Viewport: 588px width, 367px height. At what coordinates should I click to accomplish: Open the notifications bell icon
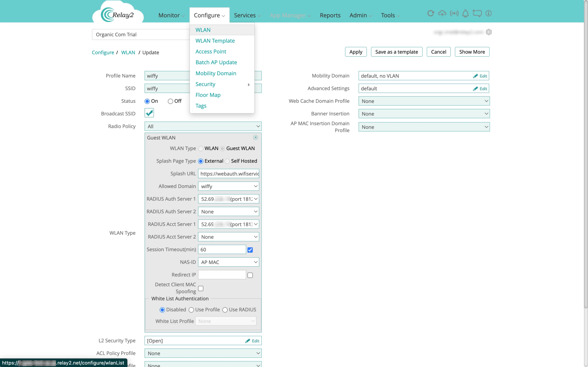pyautogui.click(x=465, y=13)
